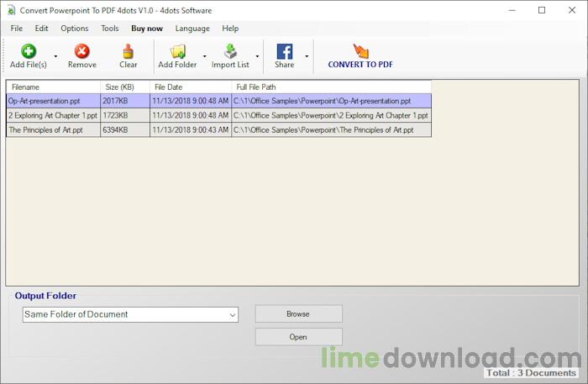Viewport: 588px width, 384px height.
Task: Open the Buy now menu
Action: [x=147, y=29]
